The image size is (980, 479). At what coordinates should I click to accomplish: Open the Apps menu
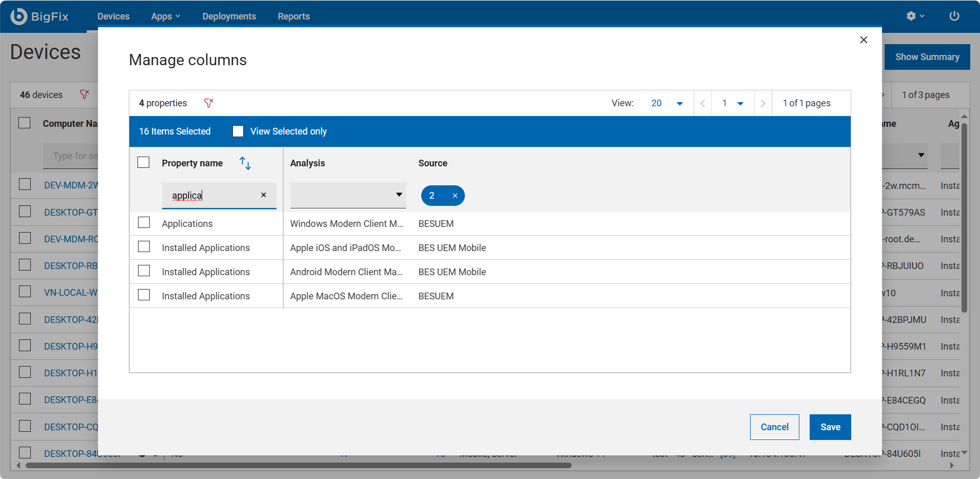165,16
